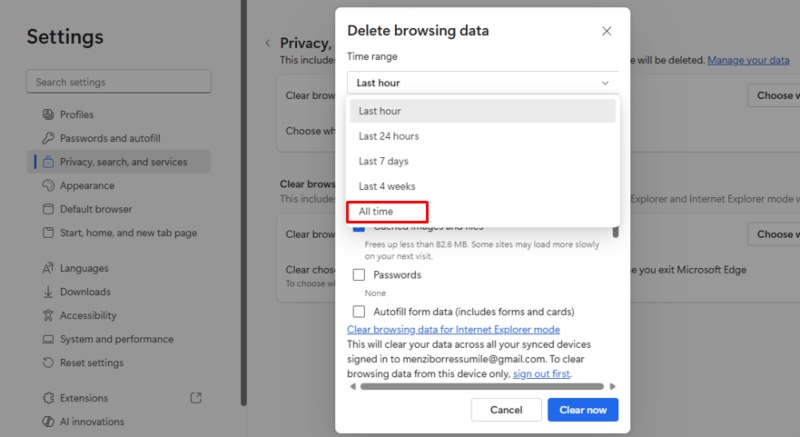The image size is (800, 437).
Task: Click the Languages icon in sidebar
Action: [x=48, y=268]
